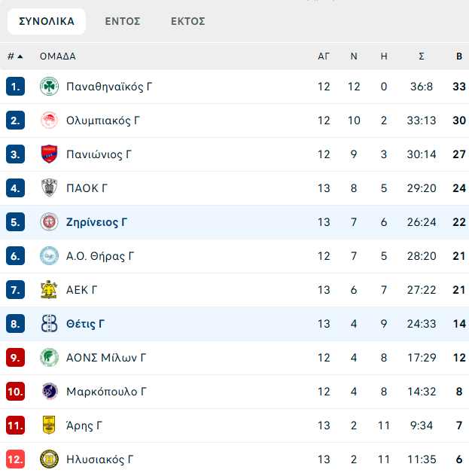Switch to the ΕΝΤΟΣ tab
The height and width of the screenshot is (476, 469).
tap(123, 21)
